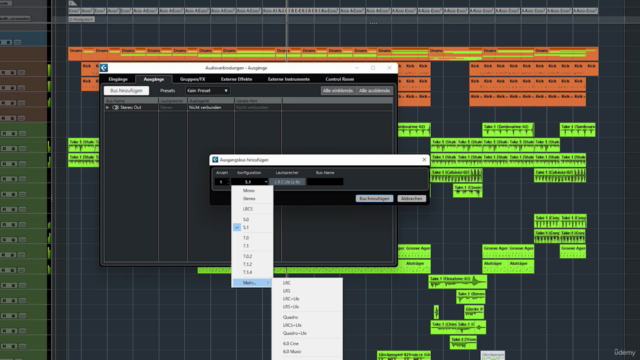Screen dimensions: 640x360
Task: Open the Gruppen/FX tab
Action: (193, 79)
